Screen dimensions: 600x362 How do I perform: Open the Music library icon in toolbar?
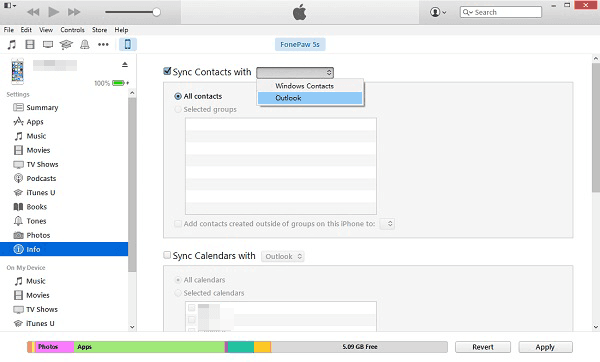[12, 44]
